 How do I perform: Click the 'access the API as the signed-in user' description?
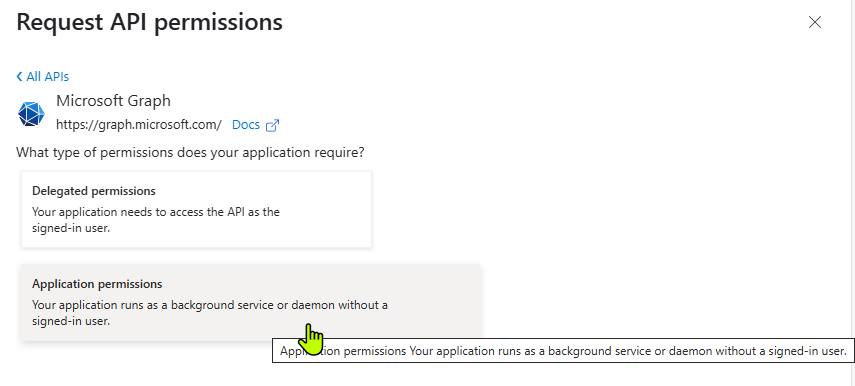click(x=156, y=220)
